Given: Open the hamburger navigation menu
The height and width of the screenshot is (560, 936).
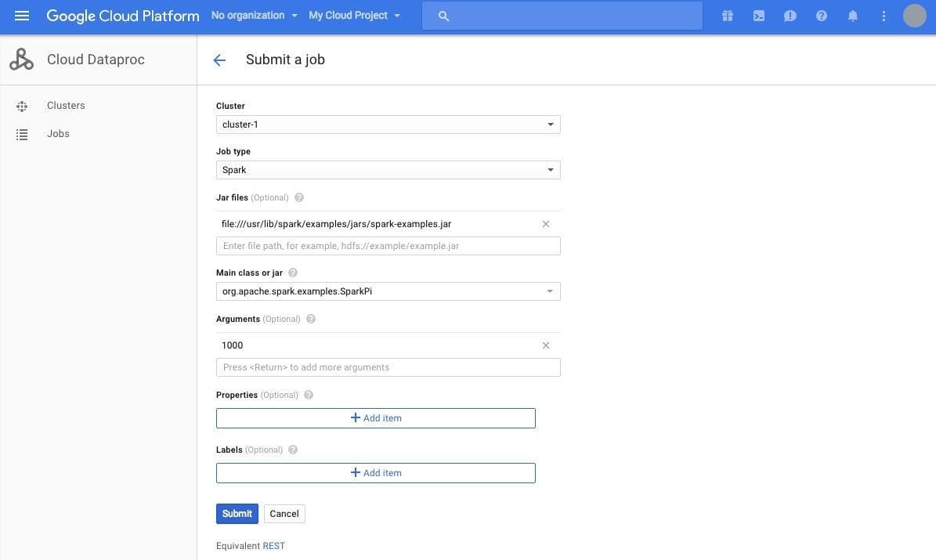Looking at the screenshot, I should pos(21,16).
